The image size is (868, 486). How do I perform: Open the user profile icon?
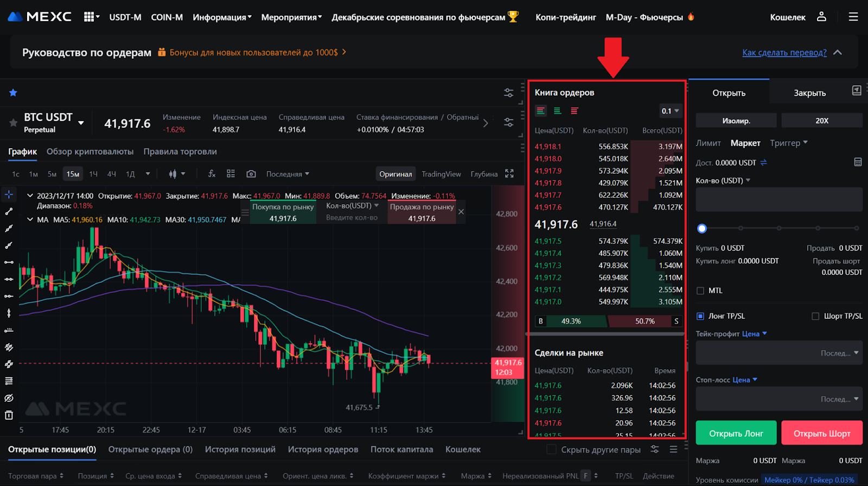tap(821, 17)
